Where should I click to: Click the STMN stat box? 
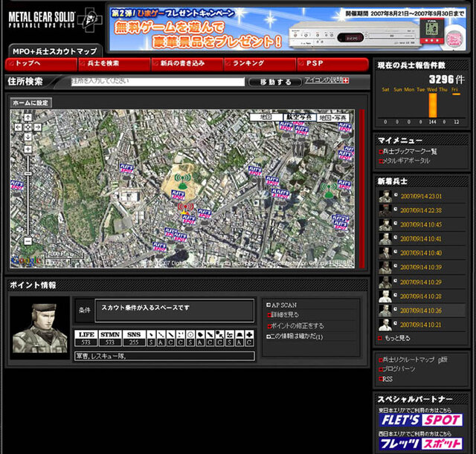110,338
